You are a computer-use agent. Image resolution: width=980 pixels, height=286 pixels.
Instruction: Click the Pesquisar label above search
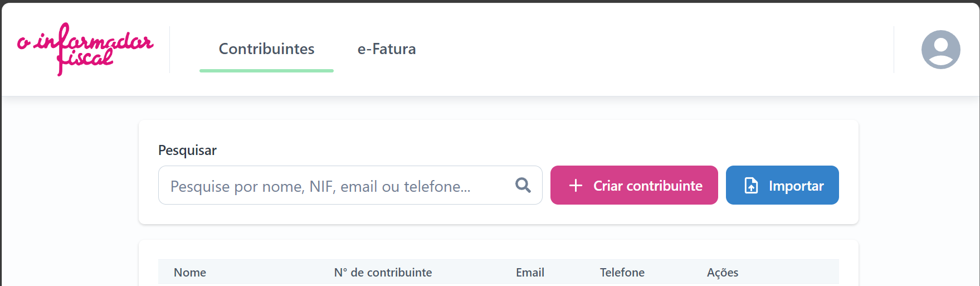[x=187, y=151]
